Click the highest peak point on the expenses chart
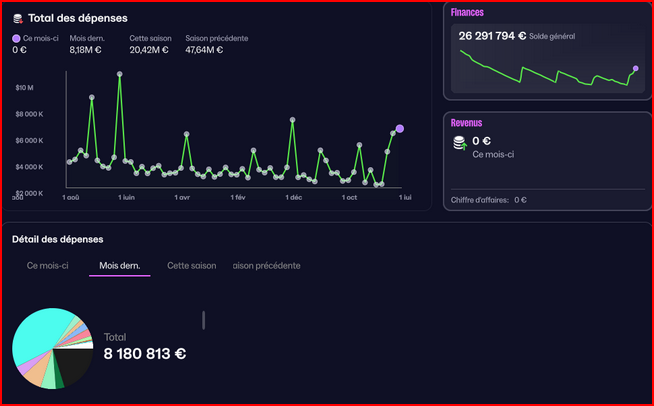The width and height of the screenshot is (654, 406). 119,73
